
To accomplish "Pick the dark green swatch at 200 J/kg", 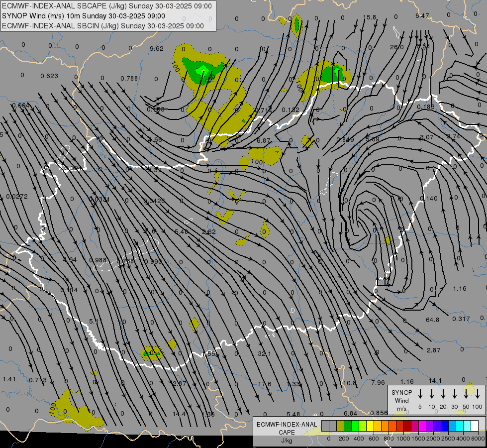I will 348,426.
